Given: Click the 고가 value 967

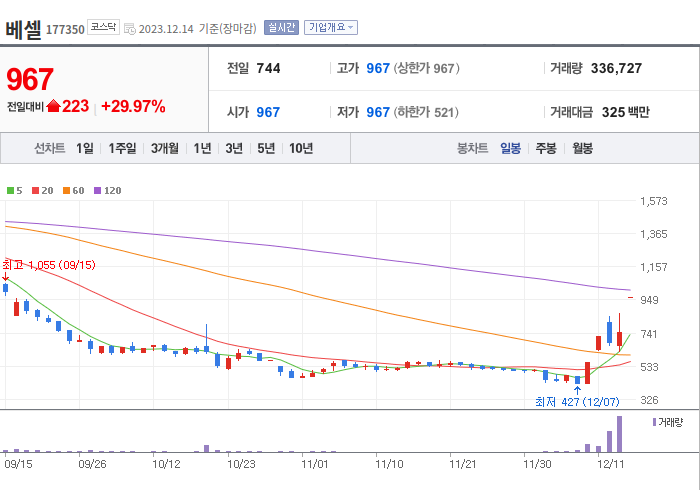Looking at the screenshot, I should tap(378, 68).
